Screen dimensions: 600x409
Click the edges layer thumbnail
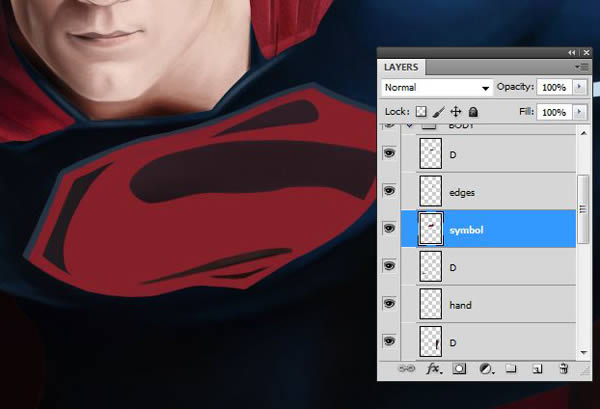430,191
